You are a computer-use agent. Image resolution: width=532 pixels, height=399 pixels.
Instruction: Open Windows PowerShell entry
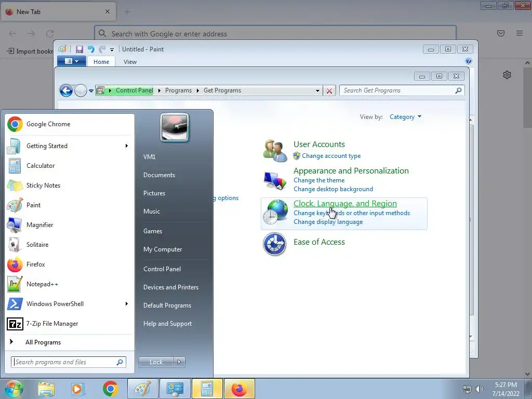pos(70,303)
